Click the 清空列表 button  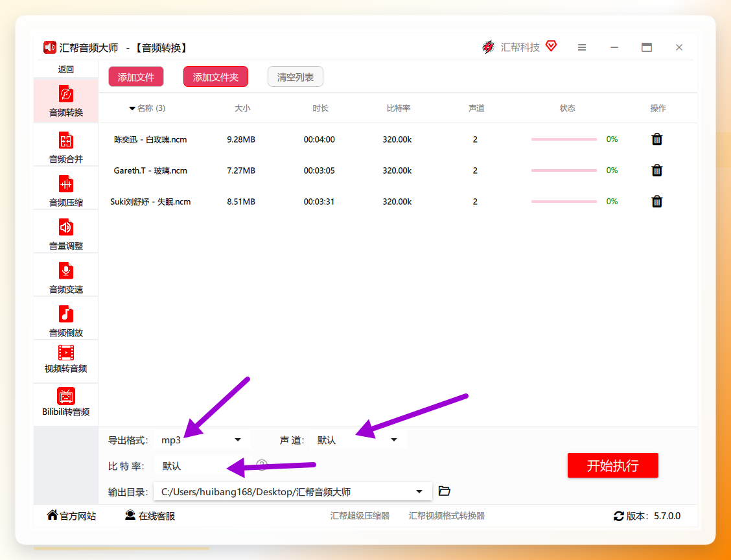(296, 77)
